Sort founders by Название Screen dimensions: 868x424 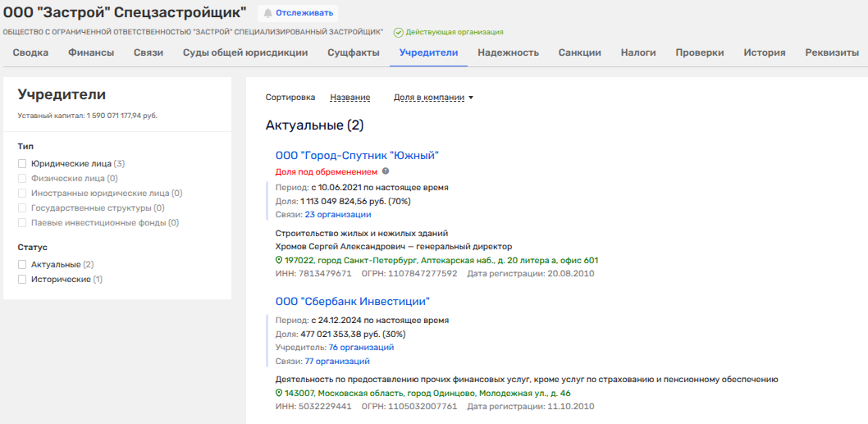349,98
